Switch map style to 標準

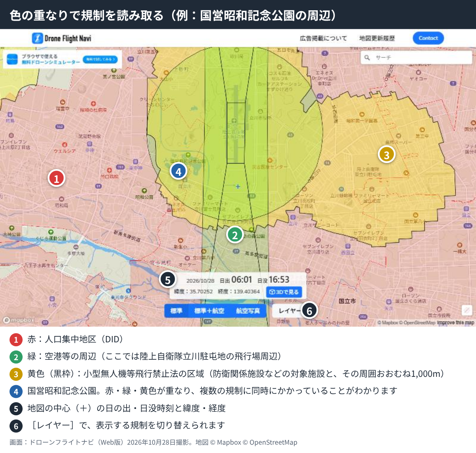(176, 311)
